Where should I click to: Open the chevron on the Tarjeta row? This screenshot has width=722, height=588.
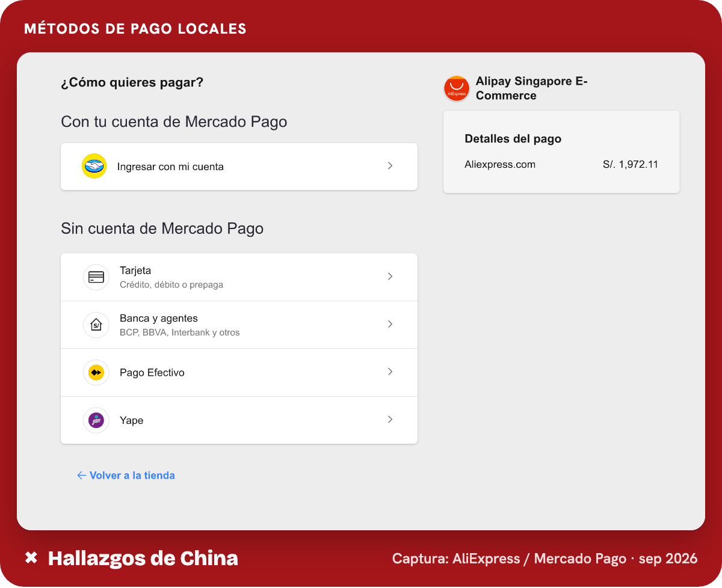tap(390, 277)
